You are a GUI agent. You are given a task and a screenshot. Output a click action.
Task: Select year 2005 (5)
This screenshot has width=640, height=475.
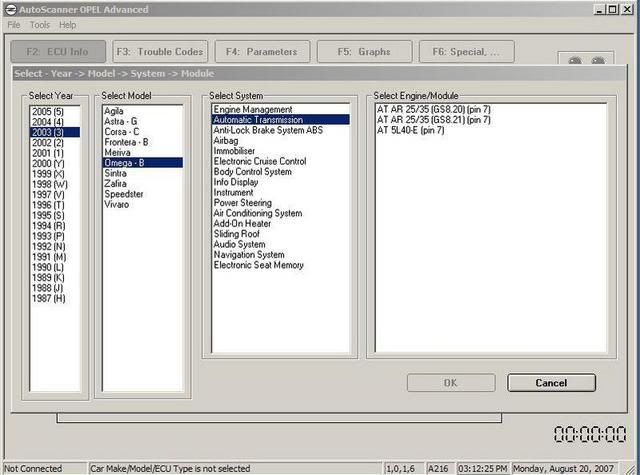(x=55, y=111)
